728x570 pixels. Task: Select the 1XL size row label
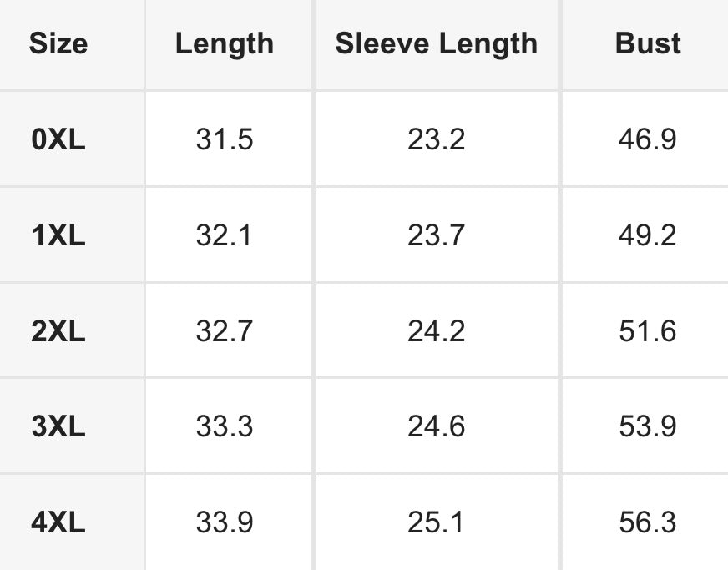pos(58,235)
